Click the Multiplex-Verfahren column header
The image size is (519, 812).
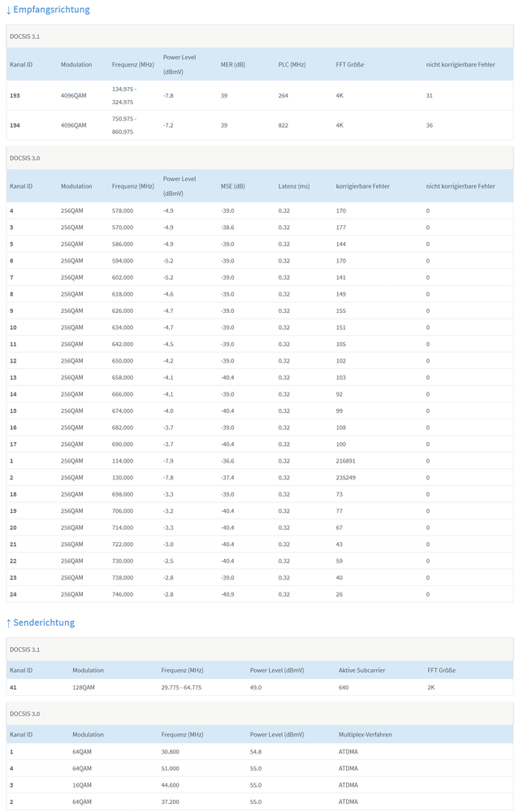point(365,734)
